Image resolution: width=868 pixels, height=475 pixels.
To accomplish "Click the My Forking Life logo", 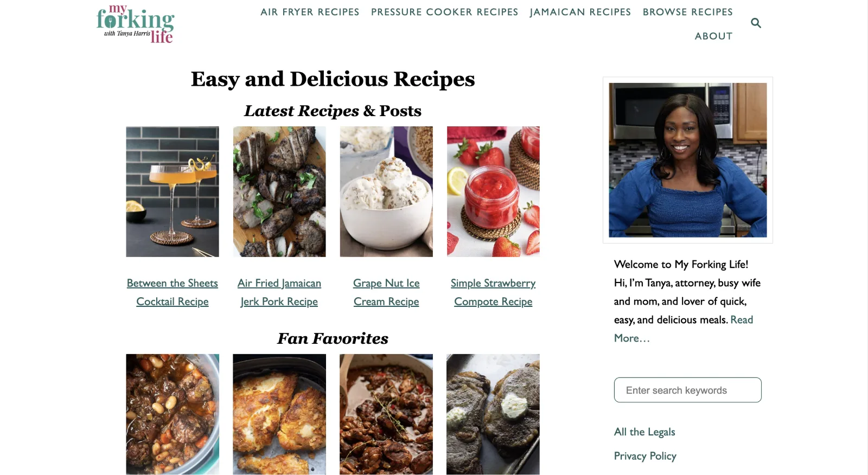I will pos(135,24).
